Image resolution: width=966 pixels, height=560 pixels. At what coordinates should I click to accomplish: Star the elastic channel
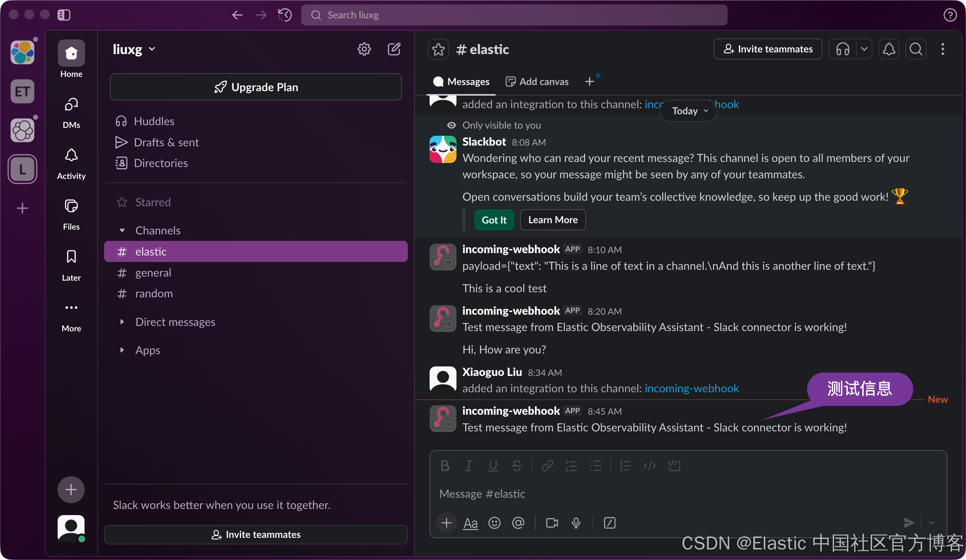coord(438,49)
